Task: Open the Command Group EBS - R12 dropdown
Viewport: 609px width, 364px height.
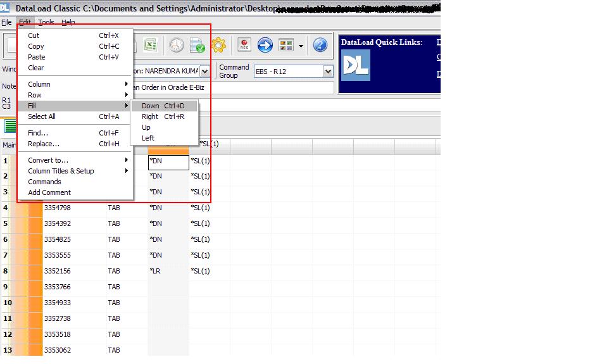Action: click(328, 72)
